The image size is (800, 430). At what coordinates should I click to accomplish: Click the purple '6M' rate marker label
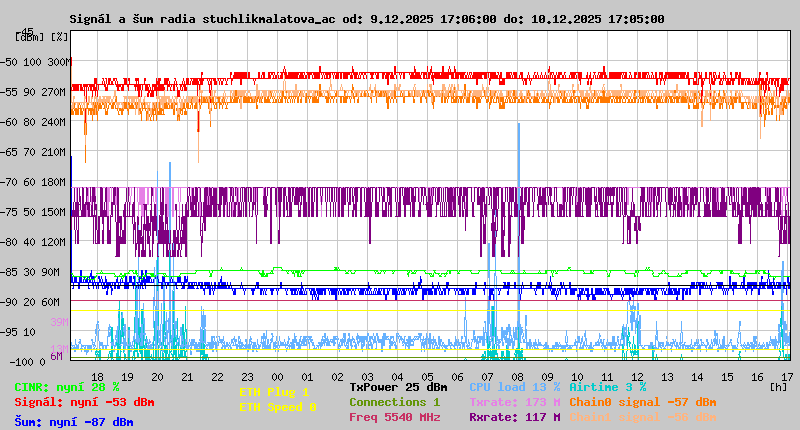(x=56, y=356)
